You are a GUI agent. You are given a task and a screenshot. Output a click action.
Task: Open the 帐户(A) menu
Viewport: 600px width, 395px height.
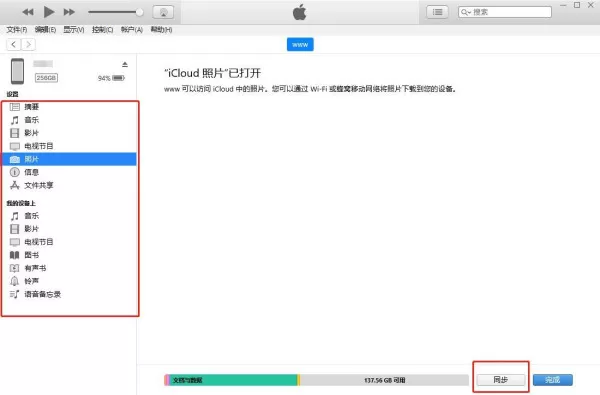(x=132, y=29)
